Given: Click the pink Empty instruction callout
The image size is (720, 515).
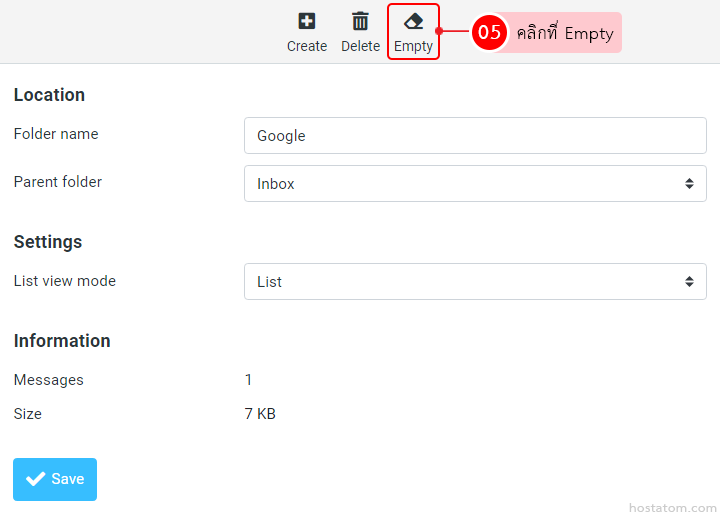Looking at the screenshot, I should (x=565, y=33).
